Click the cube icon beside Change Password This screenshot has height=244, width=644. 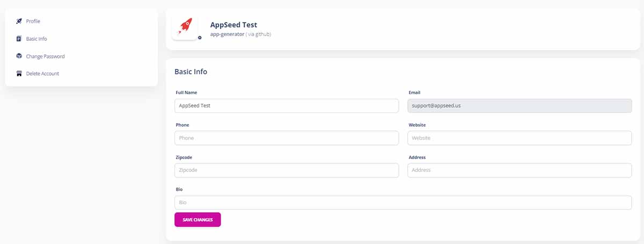pos(19,56)
